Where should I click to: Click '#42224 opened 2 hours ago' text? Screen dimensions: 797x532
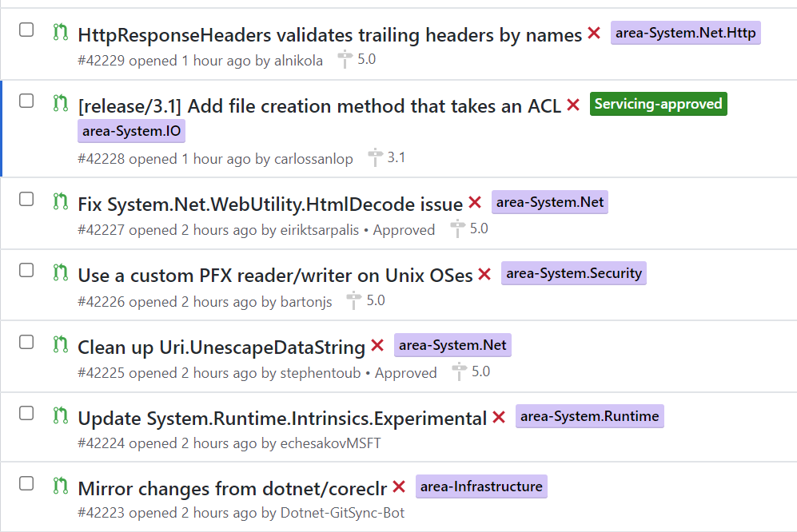pyautogui.click(x=167, y=443)
